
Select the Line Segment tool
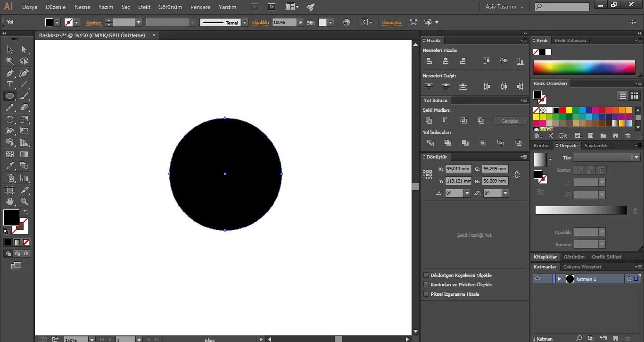24,84
